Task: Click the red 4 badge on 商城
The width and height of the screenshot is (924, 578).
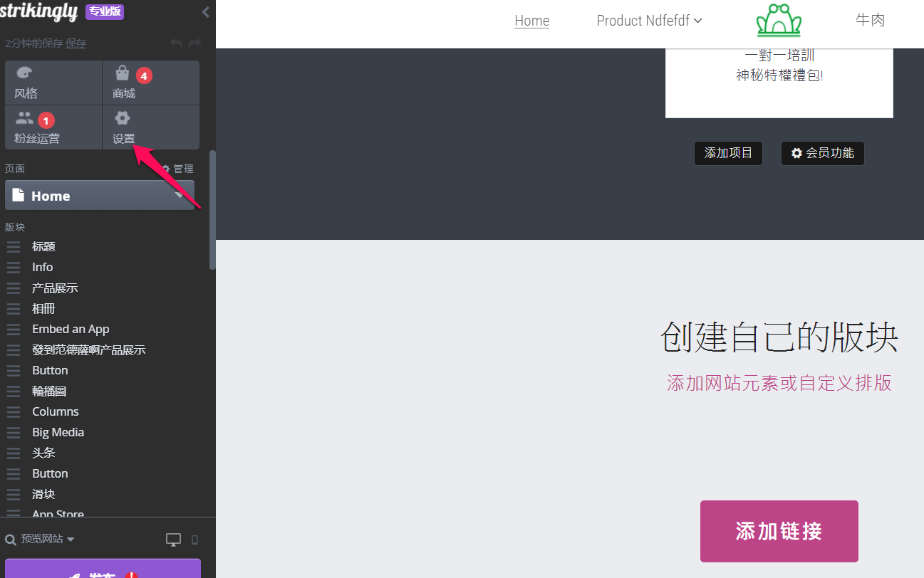Action: coord(144,75)
